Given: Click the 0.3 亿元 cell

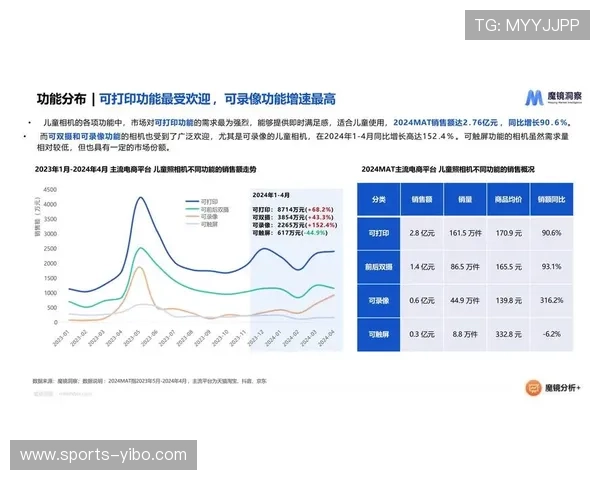Looking at the screenshot, I should pos(422,334).
